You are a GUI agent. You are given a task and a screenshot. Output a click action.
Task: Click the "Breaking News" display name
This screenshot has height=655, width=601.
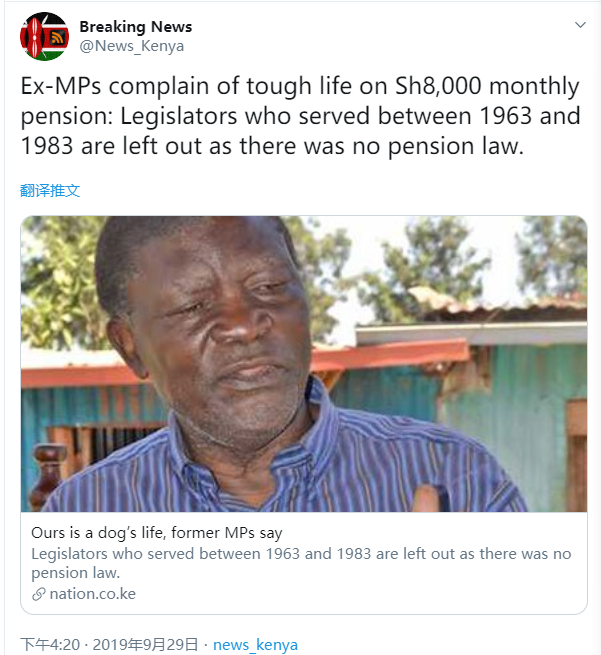tap(135, 26)
